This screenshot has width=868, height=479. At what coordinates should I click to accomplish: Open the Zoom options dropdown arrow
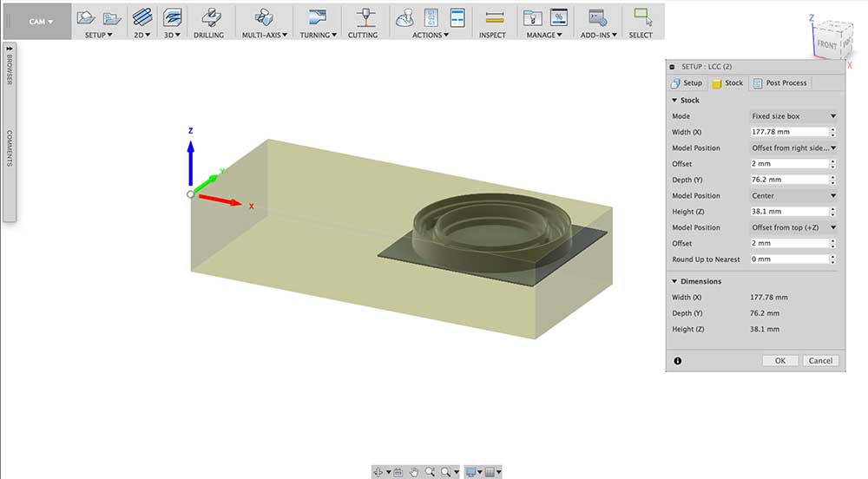coord(457,472)
